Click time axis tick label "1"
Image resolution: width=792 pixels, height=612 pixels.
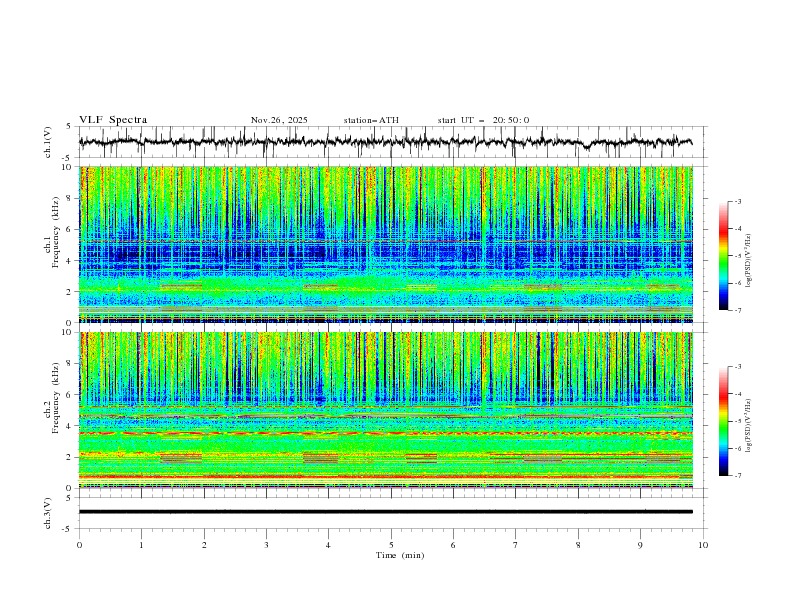click(x=141, y=545)
